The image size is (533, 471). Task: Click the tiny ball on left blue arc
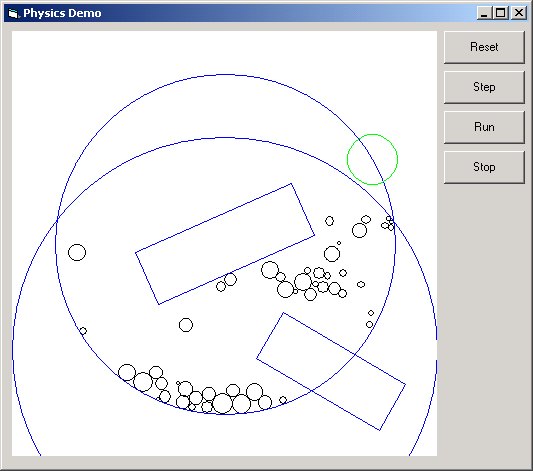83,331
